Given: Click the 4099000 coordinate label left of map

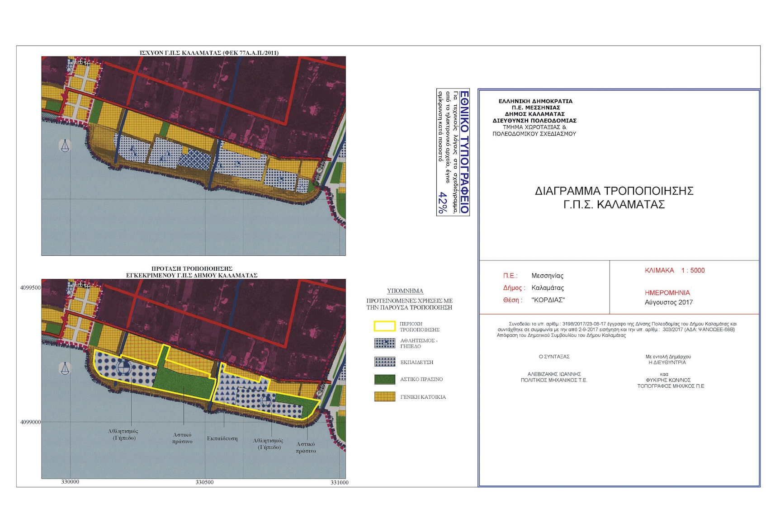Looking at the screenshot, I should tap(30, 422).
